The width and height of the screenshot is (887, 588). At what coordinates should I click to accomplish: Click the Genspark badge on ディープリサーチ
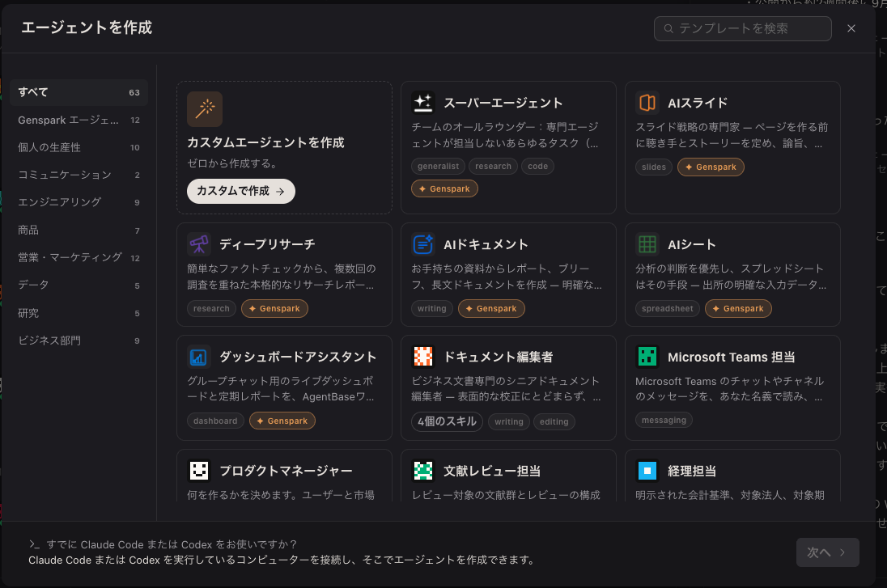(274, 308)
